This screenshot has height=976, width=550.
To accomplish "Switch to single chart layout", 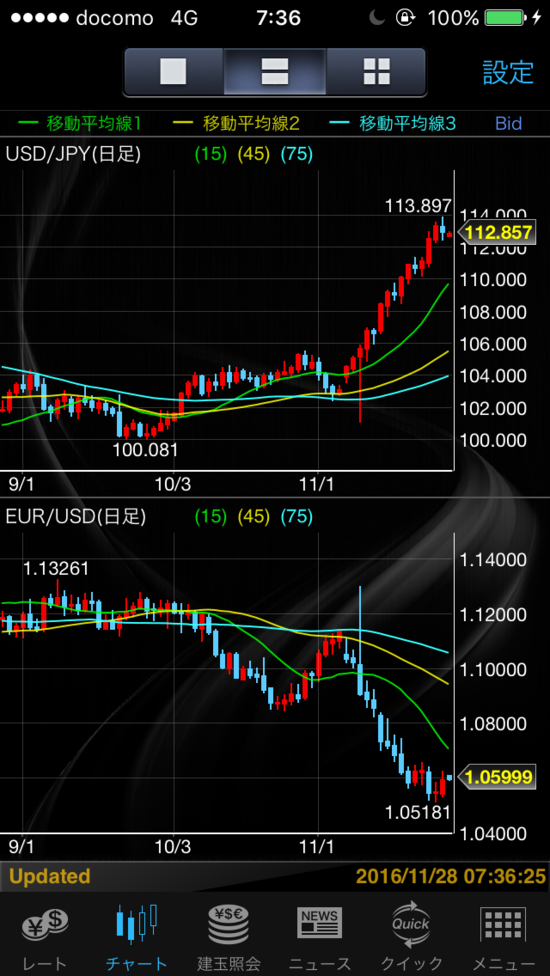I will tap(174, 72).
